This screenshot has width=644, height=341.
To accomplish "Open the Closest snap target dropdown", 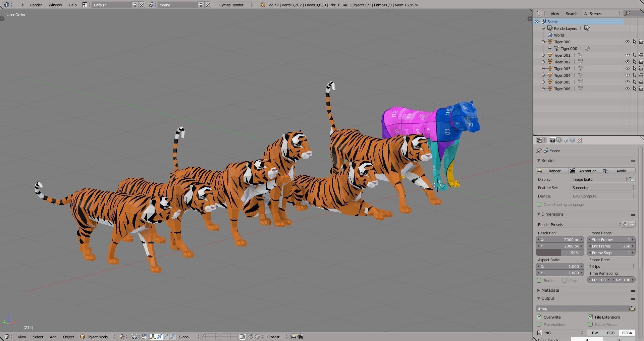I will point(277,337).
